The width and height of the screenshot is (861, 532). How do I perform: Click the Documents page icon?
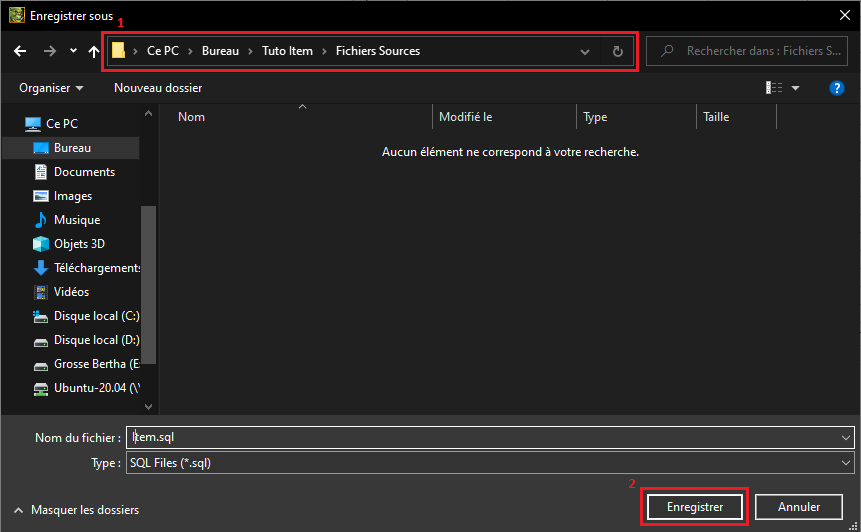coord(41,172)
